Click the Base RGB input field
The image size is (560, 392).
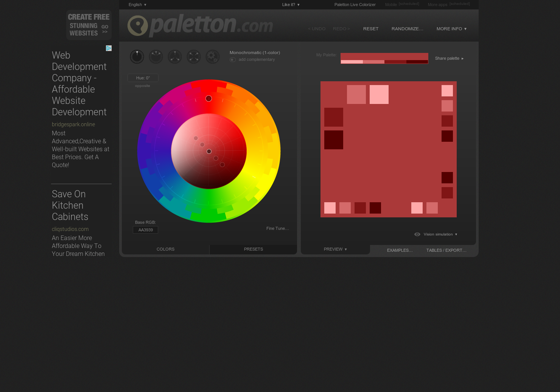145,229
